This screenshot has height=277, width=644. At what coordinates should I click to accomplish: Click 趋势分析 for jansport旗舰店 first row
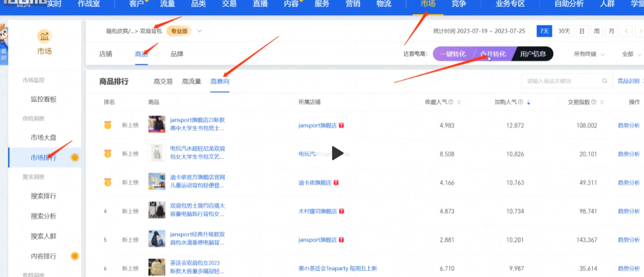pyautogui.click(x=629, y=126)
